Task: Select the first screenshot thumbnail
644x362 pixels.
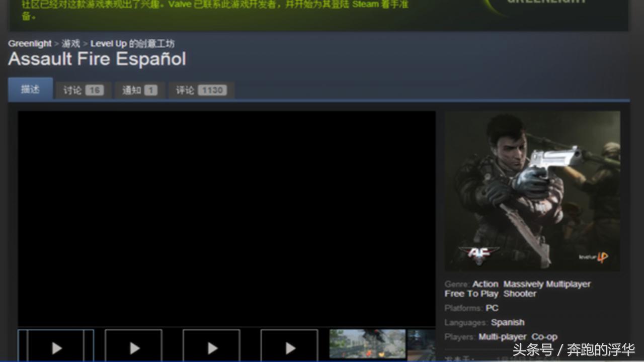Action: click(x=367, y=343)
